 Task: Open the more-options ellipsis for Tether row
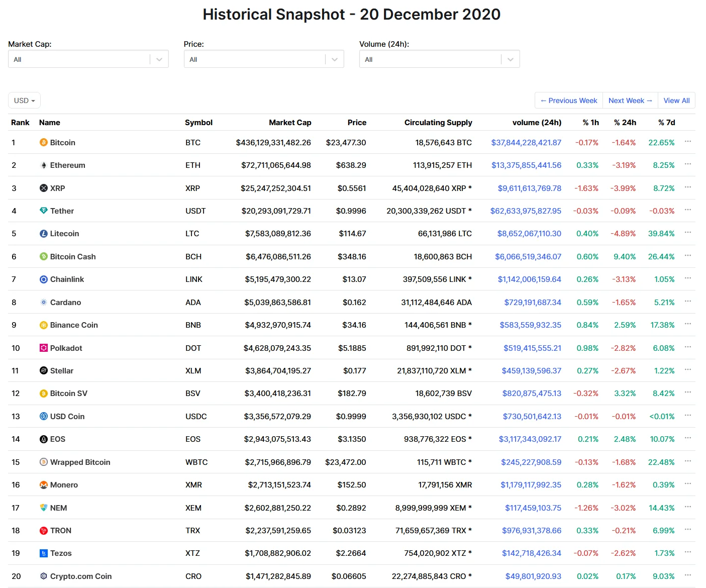688,210
